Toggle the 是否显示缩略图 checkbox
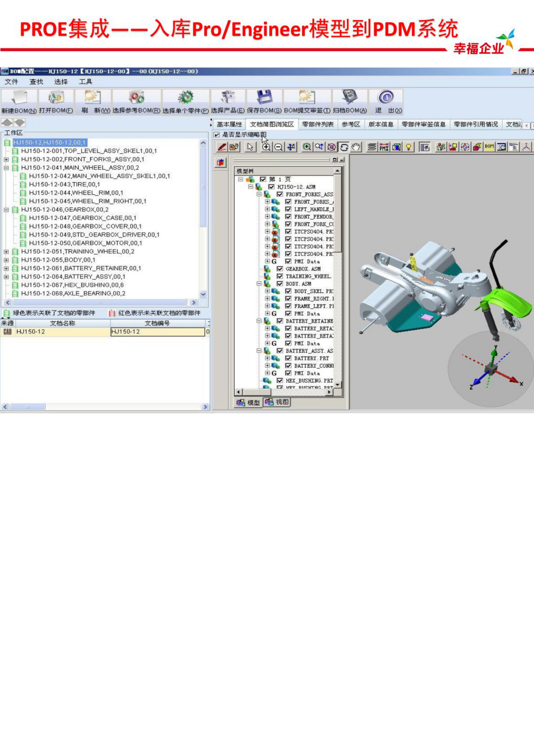 coord(217,135)
